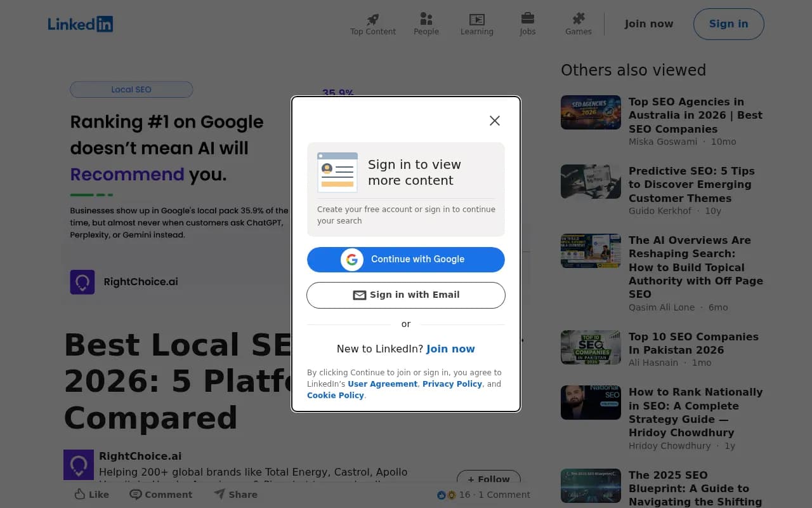812x508 pixels.
Task: Click the RightChoice.ai author avatar
Action: 79,465
